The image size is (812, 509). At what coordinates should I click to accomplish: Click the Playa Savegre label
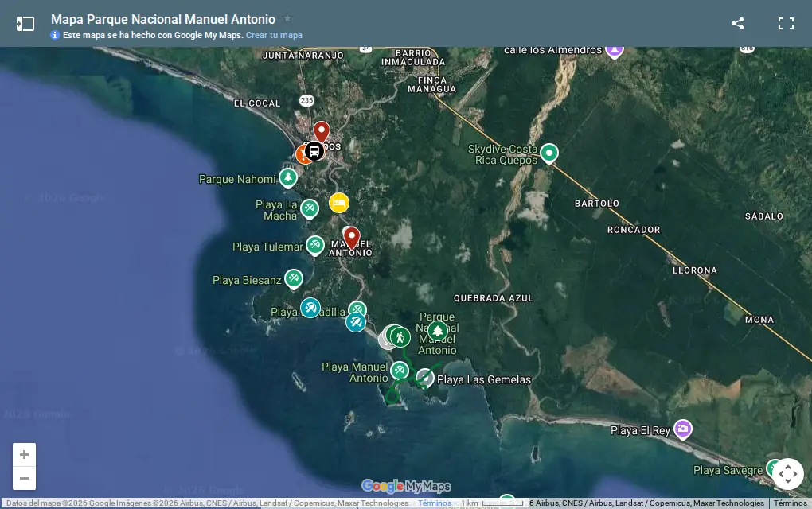tap(728, 470)
